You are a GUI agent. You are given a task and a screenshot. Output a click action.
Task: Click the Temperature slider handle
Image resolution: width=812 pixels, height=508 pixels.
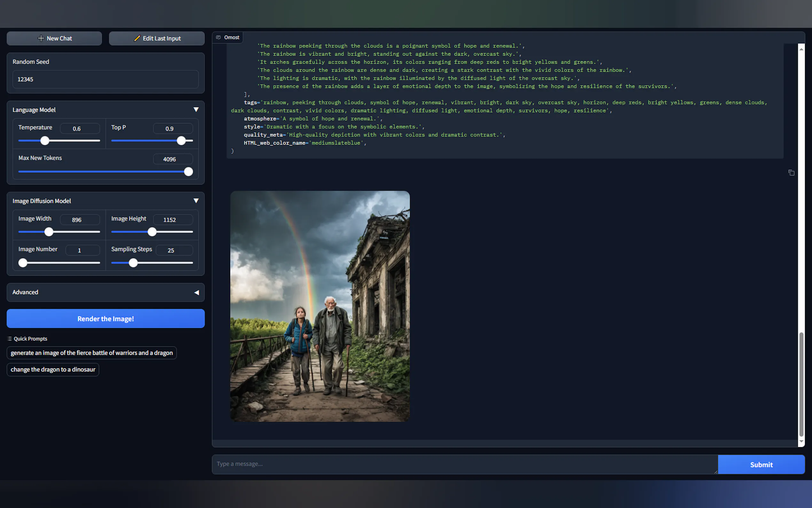pos(45,141)
